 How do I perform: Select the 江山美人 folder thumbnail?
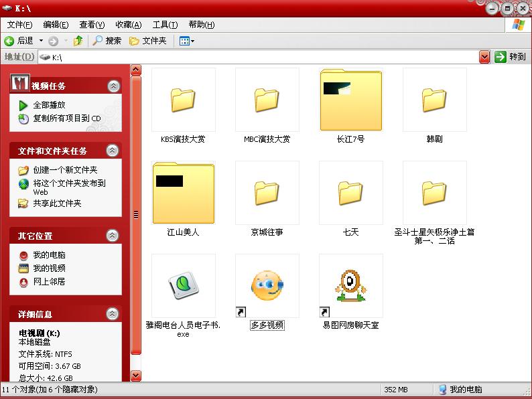[x=183, y=193]
